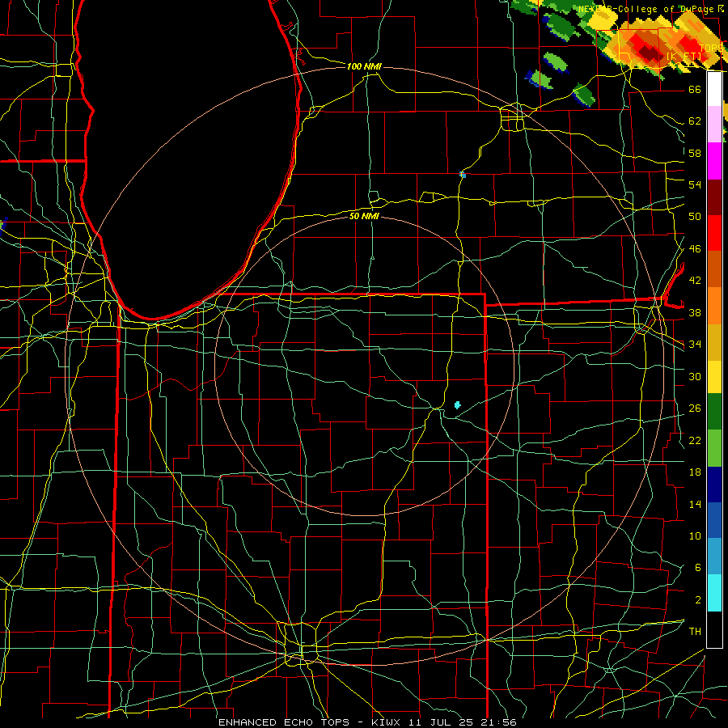The width and height of the screenshot is (728, 728).
Task: Click the cyan echo inside the 50 NMI ring
Action: (x=457, y=405)
